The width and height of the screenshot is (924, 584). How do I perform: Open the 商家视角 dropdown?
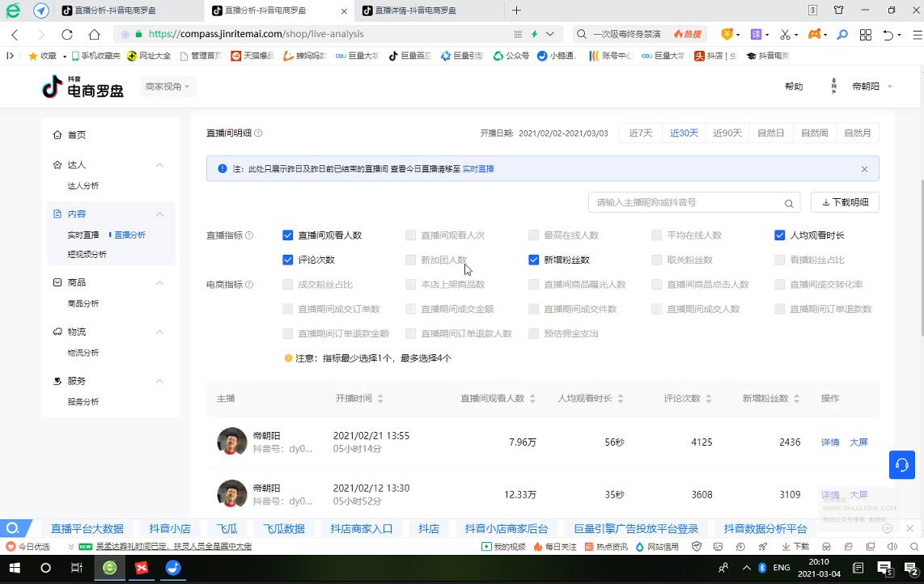[167, 87]
